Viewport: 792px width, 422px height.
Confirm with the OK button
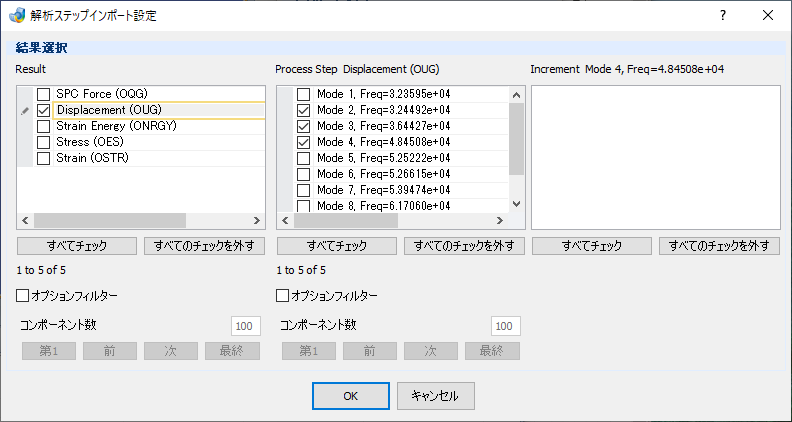click(351, 396)
